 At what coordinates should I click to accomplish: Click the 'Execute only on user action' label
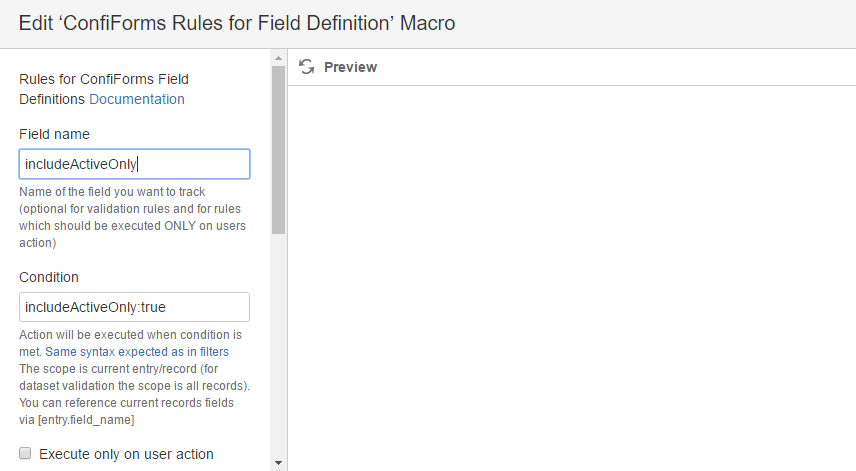click(126, 454)
